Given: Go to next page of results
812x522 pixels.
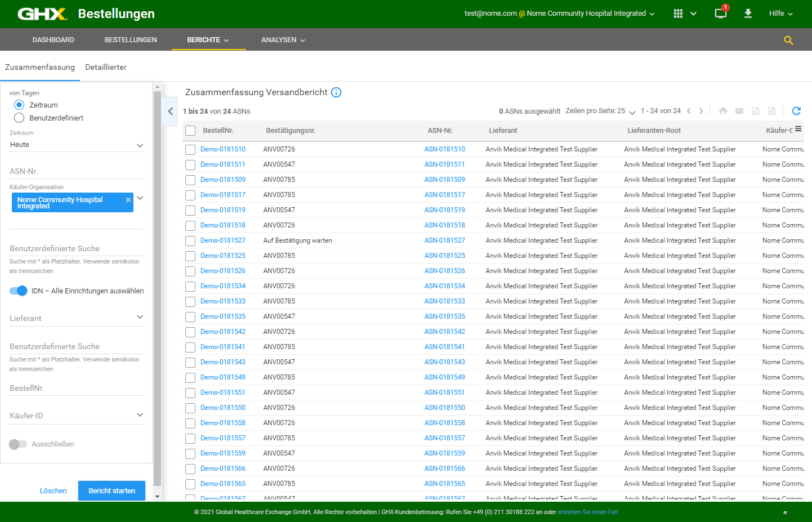Looking at the screenshot, I should point(701,111).
